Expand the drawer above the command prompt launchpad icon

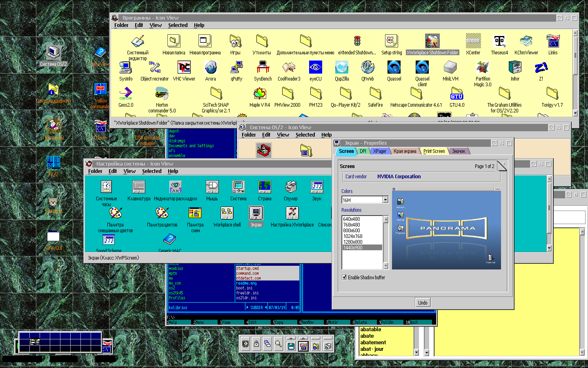coord(303,338)
